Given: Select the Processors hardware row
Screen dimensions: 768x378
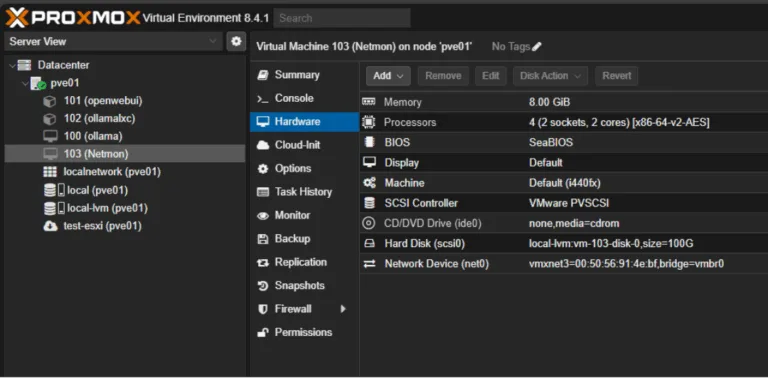Looking at the screenshot, I should point(564,122).
